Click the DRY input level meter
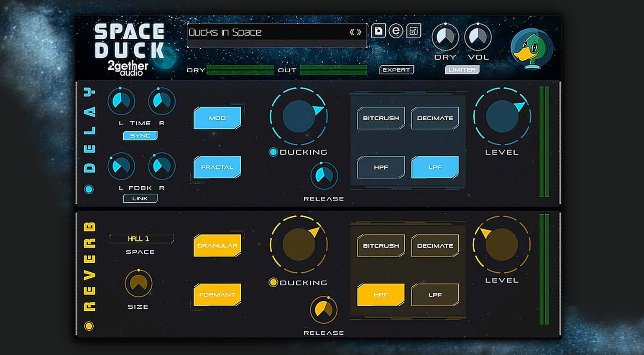This screenshot has height=355, width=644. [x=240, y=70]
